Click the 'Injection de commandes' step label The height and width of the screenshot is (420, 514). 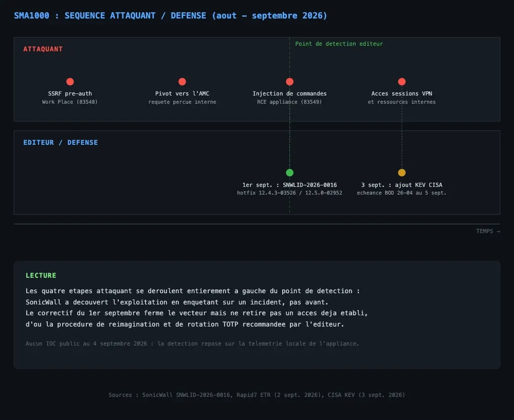click(289, 93)
